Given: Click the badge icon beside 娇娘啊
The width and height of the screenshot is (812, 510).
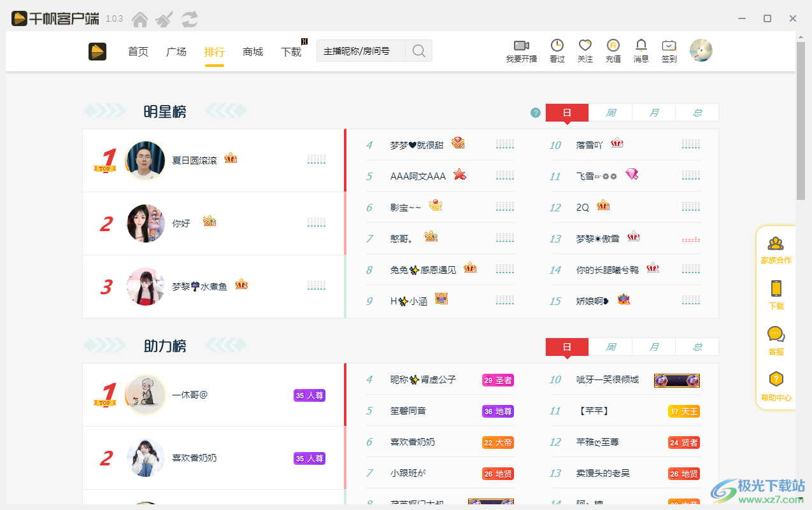Looking at the screenshot, I should click(623, 299).
